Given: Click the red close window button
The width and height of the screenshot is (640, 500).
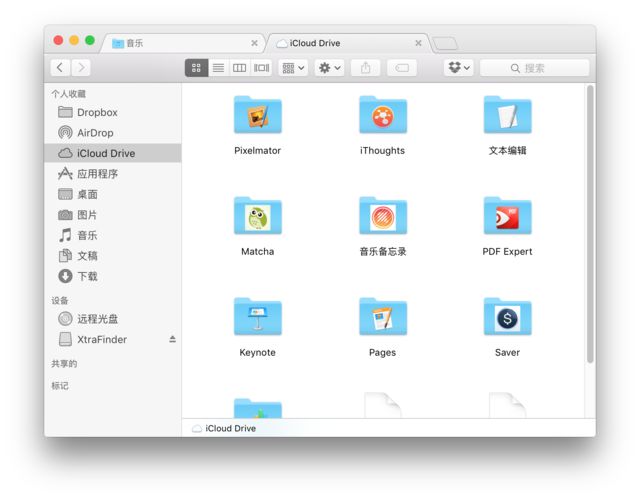Looking at the screenshot, I should 58,40.
